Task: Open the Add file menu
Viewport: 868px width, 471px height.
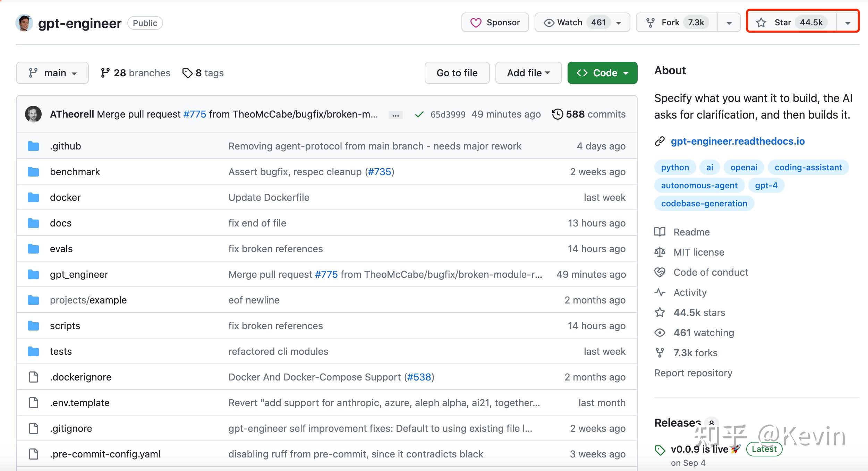Action: click(528, 73)
